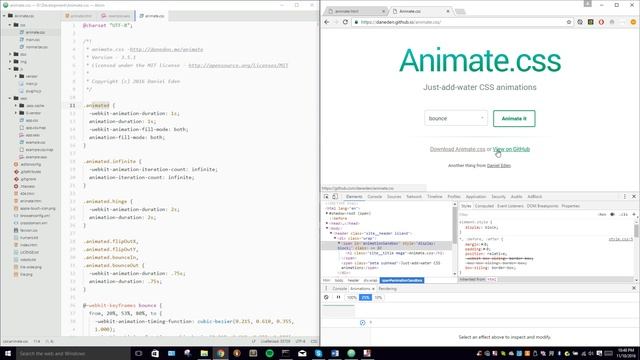Open the Download Animate.css link
The image size is (640, 360).
457,149
